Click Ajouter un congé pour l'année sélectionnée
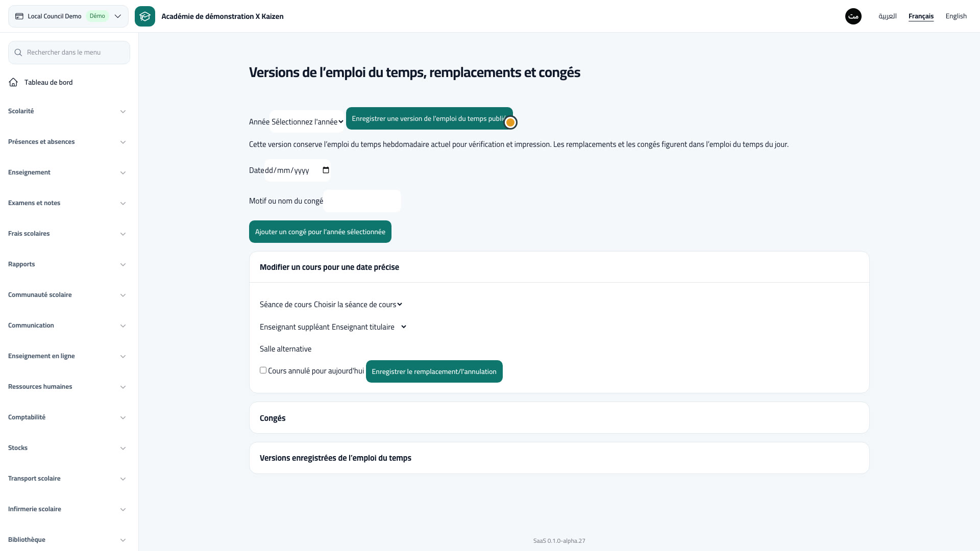The image size is (980, 551). [x=320, y=232]
